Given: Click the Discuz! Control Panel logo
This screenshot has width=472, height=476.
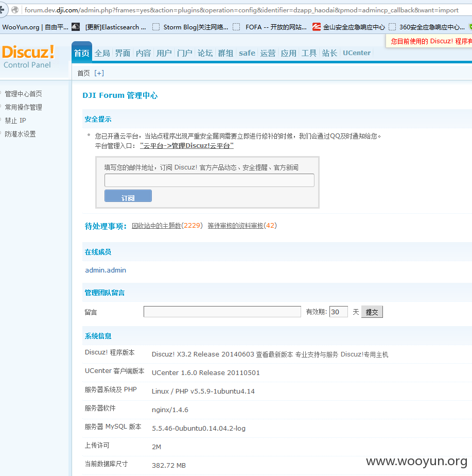Looking at the screenshot, I should [28, 57].
